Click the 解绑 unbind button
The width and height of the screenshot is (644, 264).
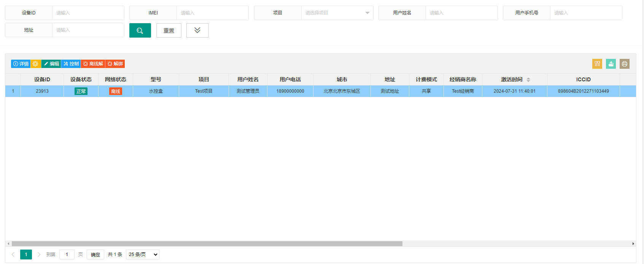pyautogui.click(x=115, y=64)
